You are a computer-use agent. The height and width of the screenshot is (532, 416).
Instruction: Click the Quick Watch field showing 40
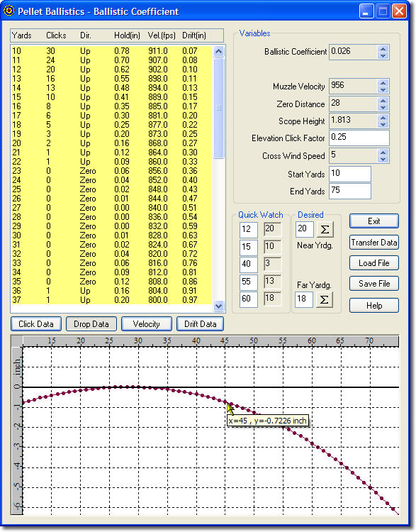(249, 265)
